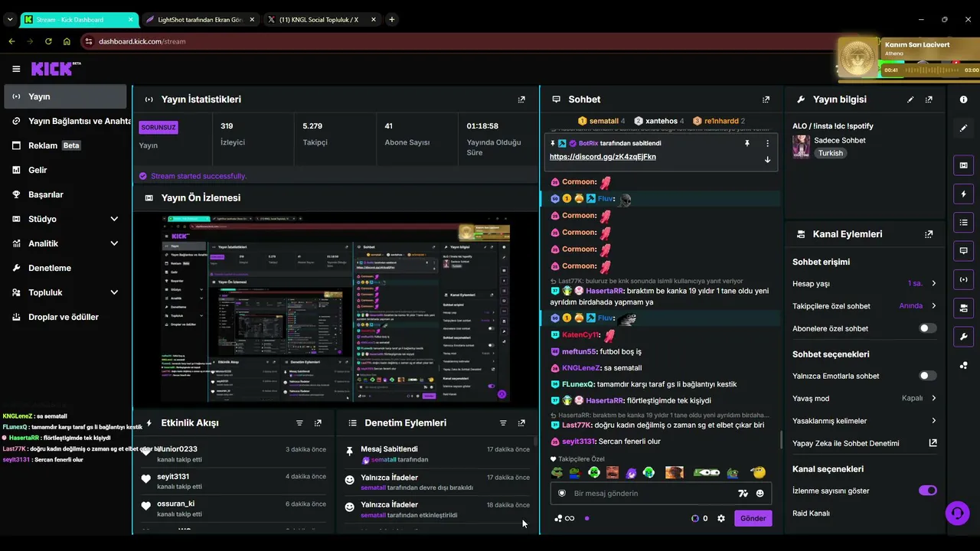The image size is (980, 551).
Task: Click the chat panel scrollbar
Action: pyautogui.click(x=781, y=439)
